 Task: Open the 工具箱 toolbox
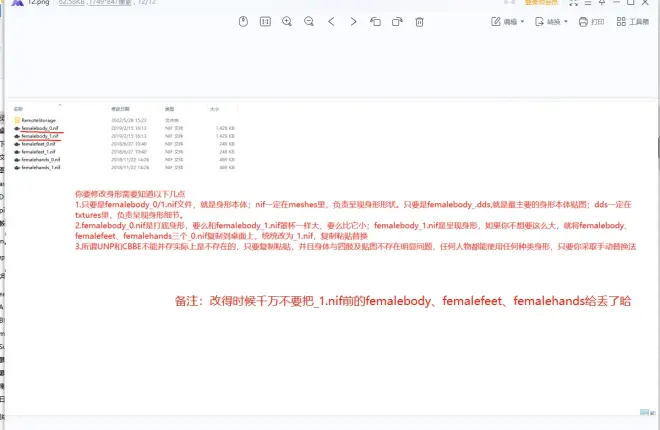tap(633, 21)
